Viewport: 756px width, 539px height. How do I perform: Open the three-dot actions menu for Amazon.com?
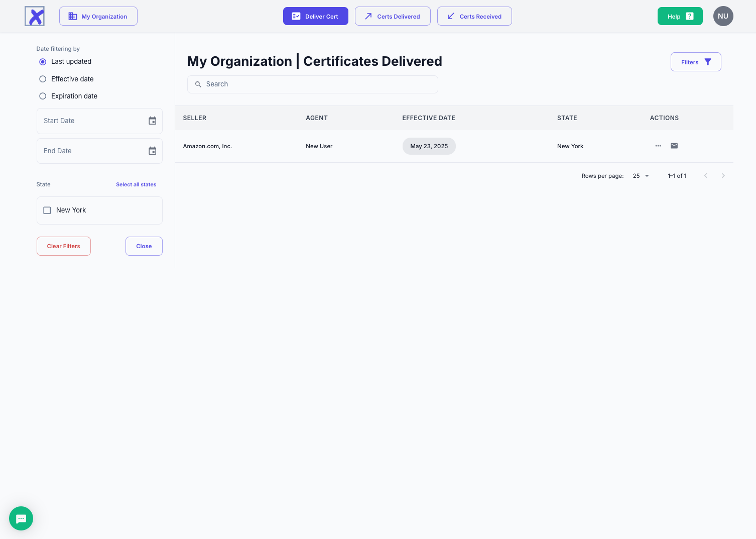pyautogui.click(x=658, y=146)
